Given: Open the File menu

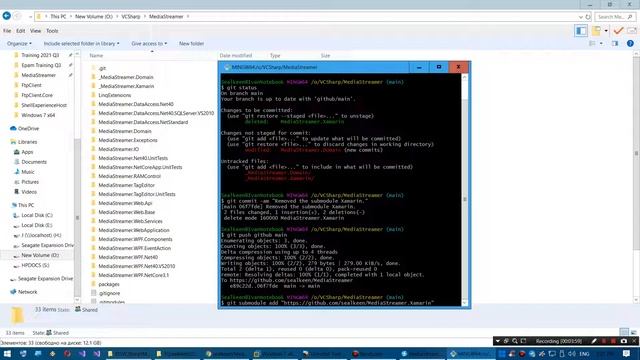Looking at the screenshot, I should coord(7,31).
